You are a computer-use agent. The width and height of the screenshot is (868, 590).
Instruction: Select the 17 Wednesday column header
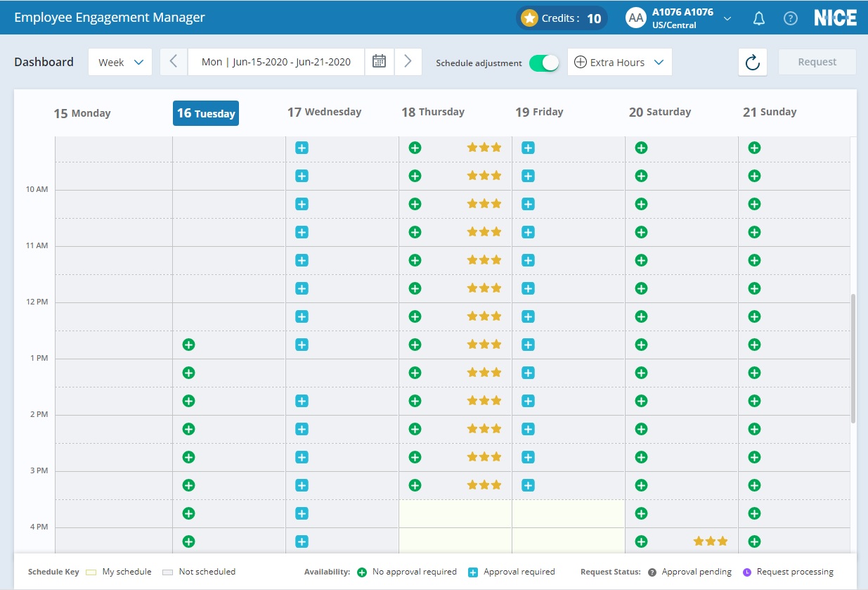click(324, 112)
